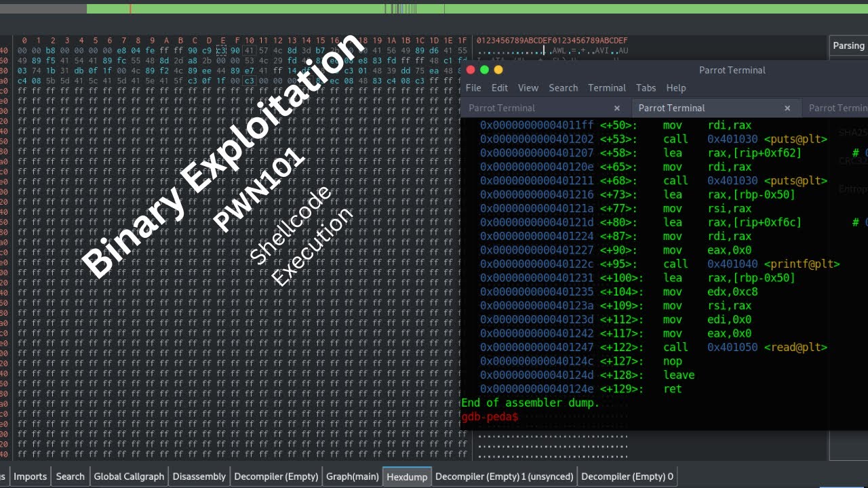Click the 'mov edx,0xc8' instruction
Viewport: 868px width, 488px height.
click(x=711, y=291)
